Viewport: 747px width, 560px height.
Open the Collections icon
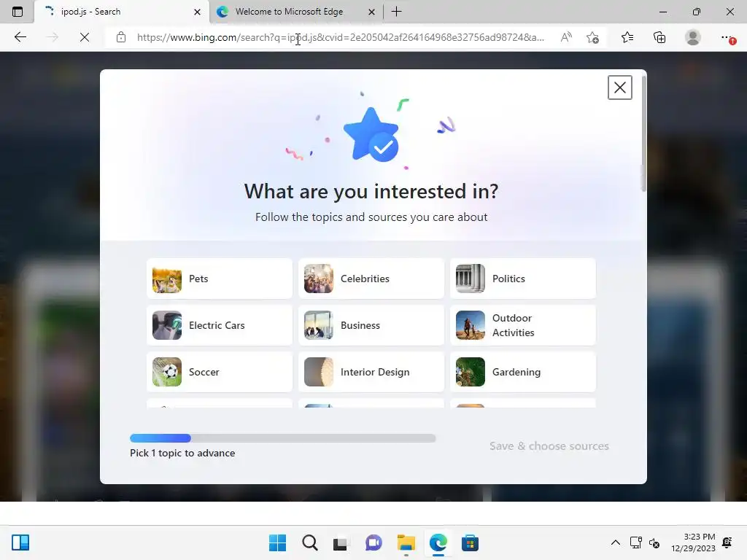click(659, 37)
